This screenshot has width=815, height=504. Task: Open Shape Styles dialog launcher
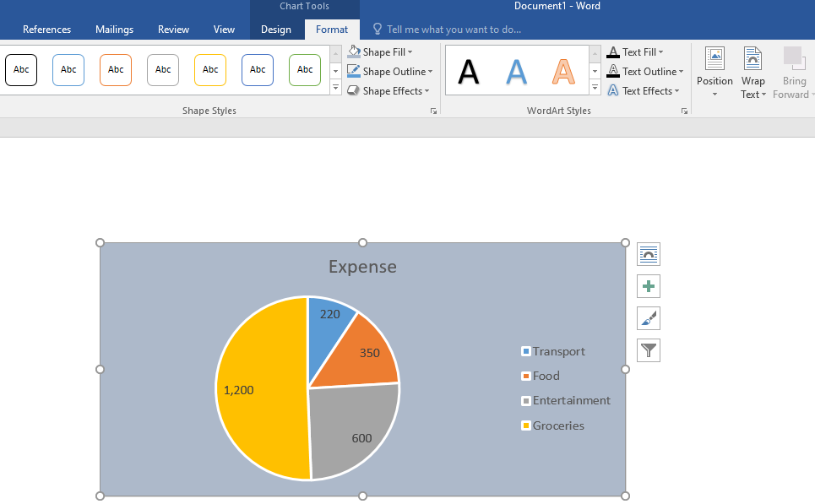[433, 111]
